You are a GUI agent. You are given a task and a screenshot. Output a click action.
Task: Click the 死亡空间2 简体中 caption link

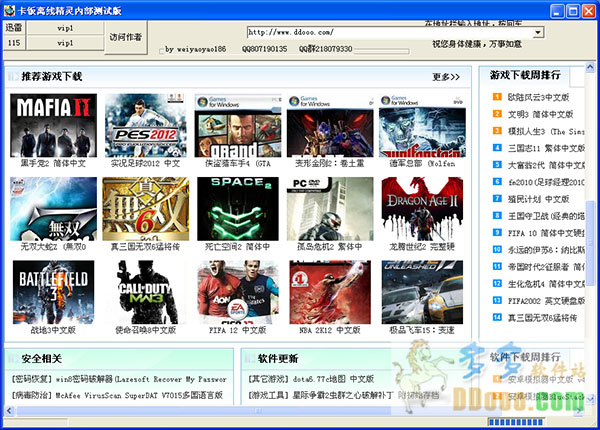pos(238,247)
